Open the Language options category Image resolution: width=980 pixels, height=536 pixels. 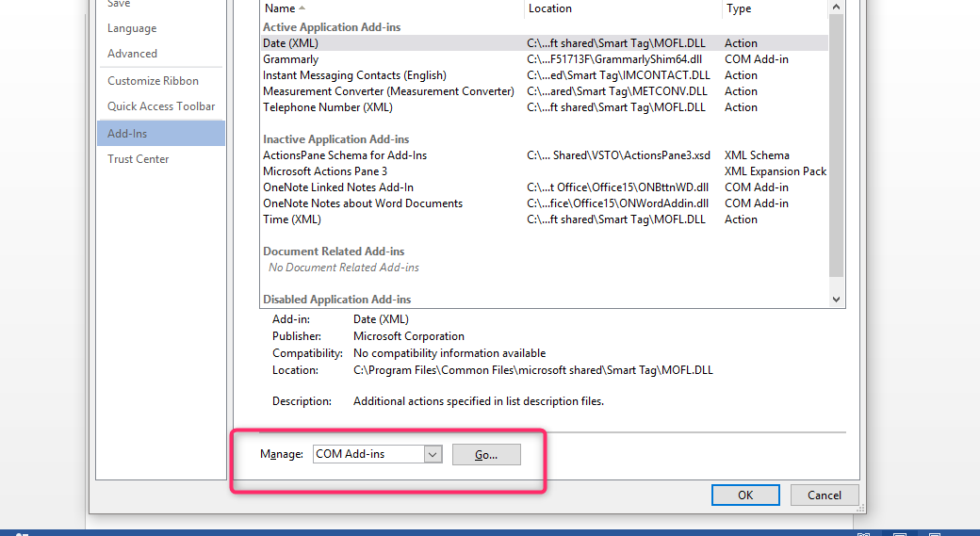click(x=132, y=28)
